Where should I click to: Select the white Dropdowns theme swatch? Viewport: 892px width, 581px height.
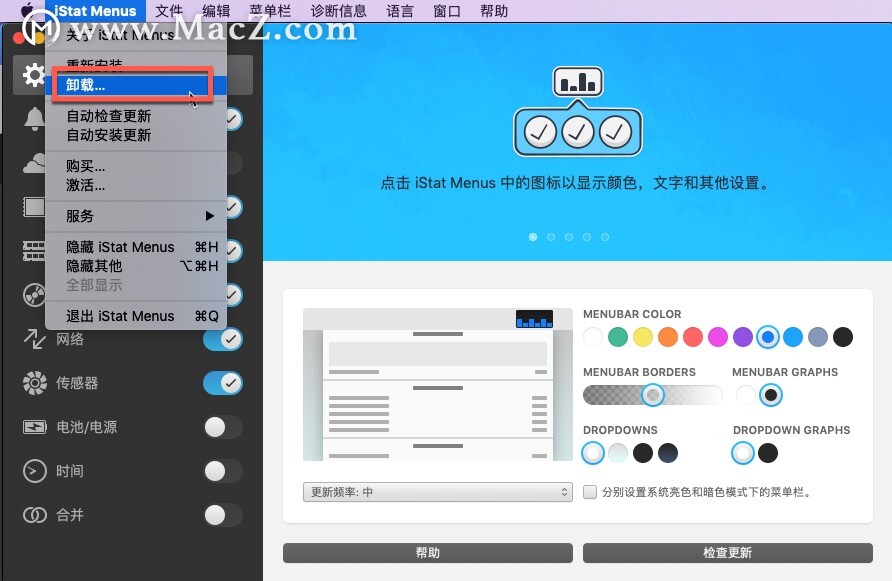click(593, 453)
